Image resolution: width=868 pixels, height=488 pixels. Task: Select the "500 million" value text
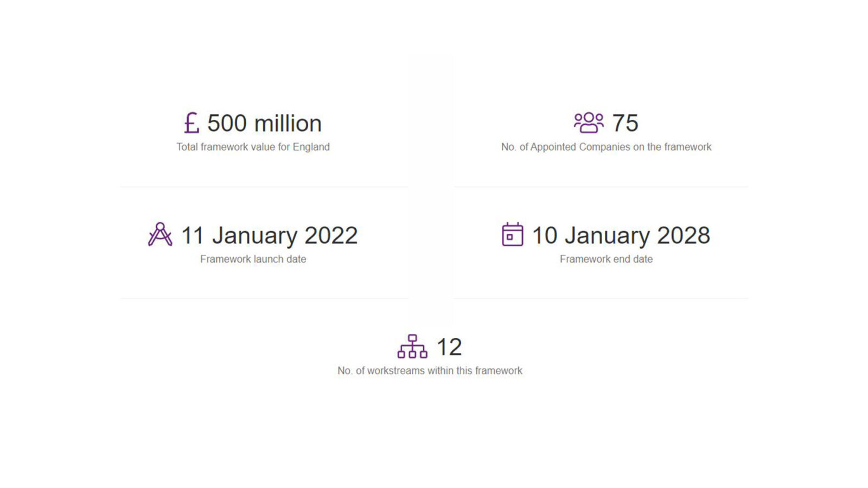click(264, 124)
